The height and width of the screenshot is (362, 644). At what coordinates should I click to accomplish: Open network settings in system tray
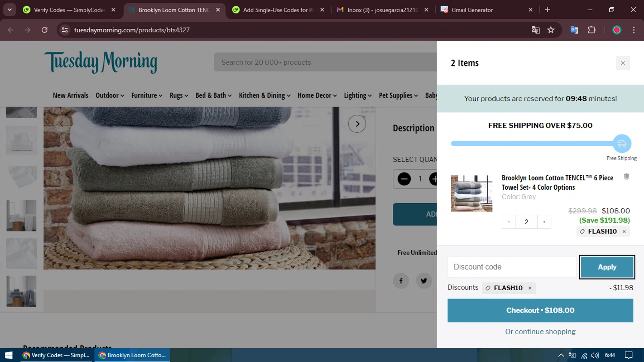click(x=584, y=355)
